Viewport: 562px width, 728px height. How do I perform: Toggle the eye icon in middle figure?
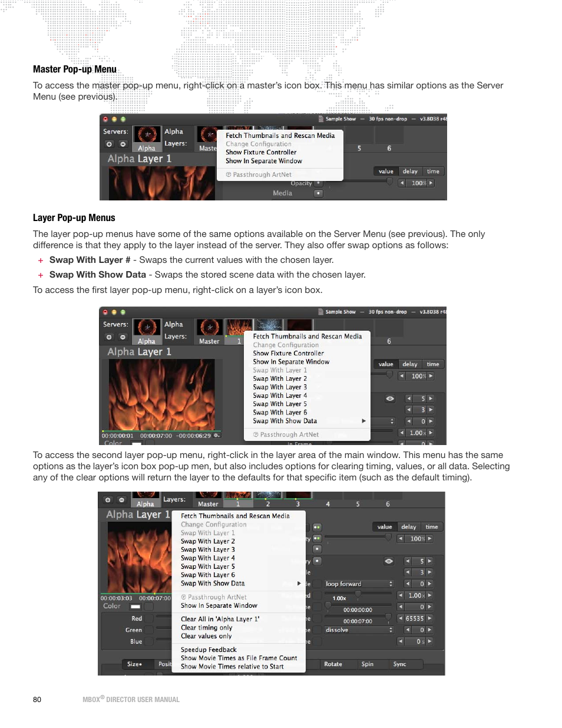tap(390, 399)
